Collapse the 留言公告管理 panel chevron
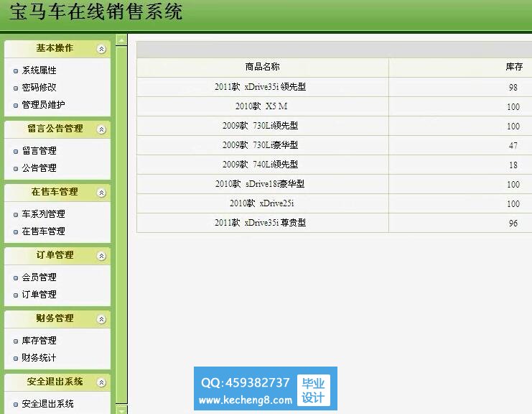 tap(101, 129)
